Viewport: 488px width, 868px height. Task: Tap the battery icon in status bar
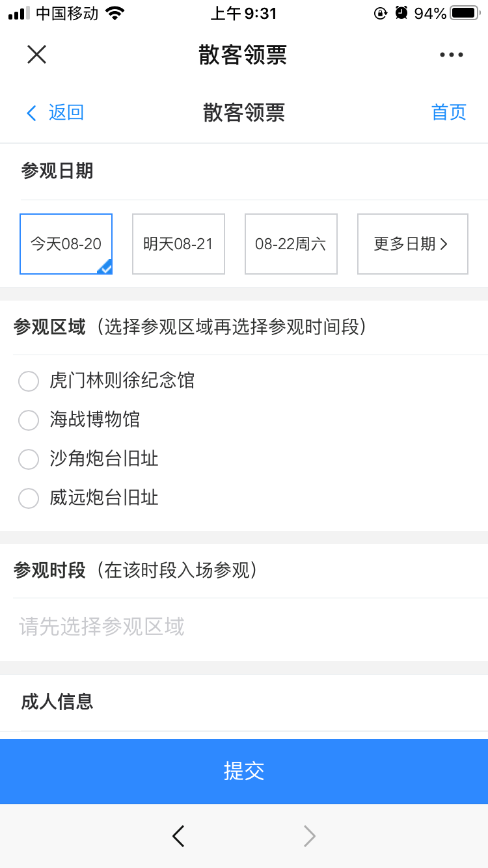point(465,13)
